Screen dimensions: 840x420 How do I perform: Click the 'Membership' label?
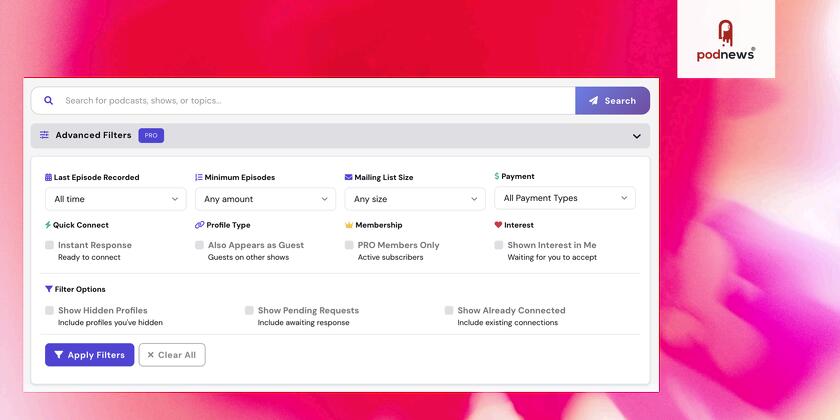(379, 225)
